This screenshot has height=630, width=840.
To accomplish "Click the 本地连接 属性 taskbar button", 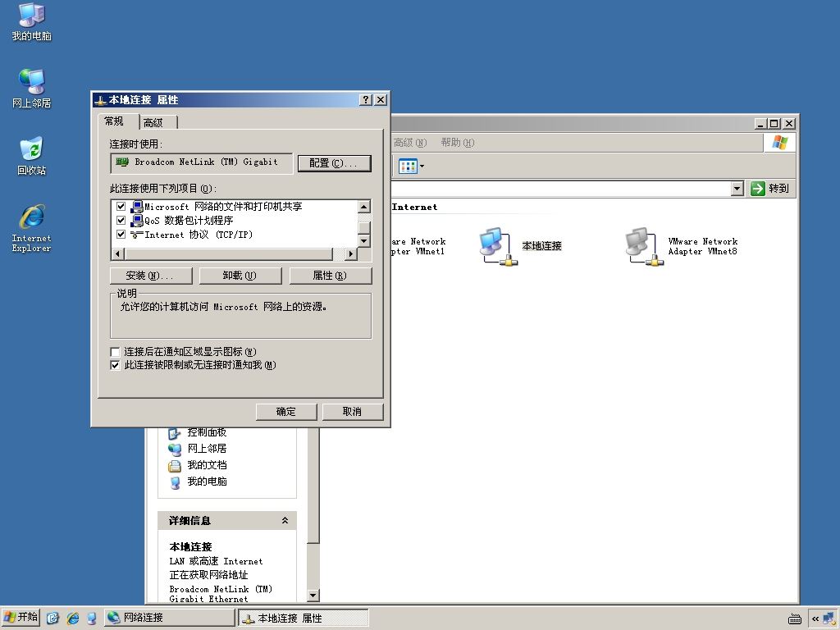I will [304, 618].
